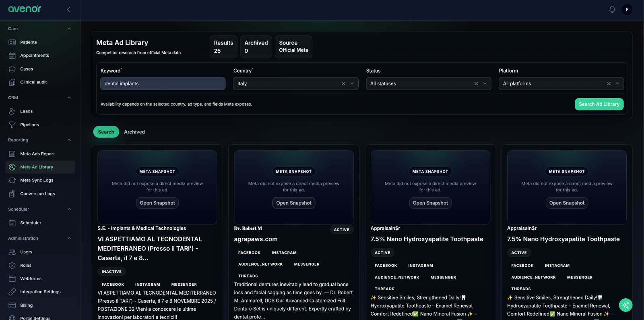The image size is (644, 320).
Task: Click the Meta Ads Report chart icon
Action: [12, 154]
